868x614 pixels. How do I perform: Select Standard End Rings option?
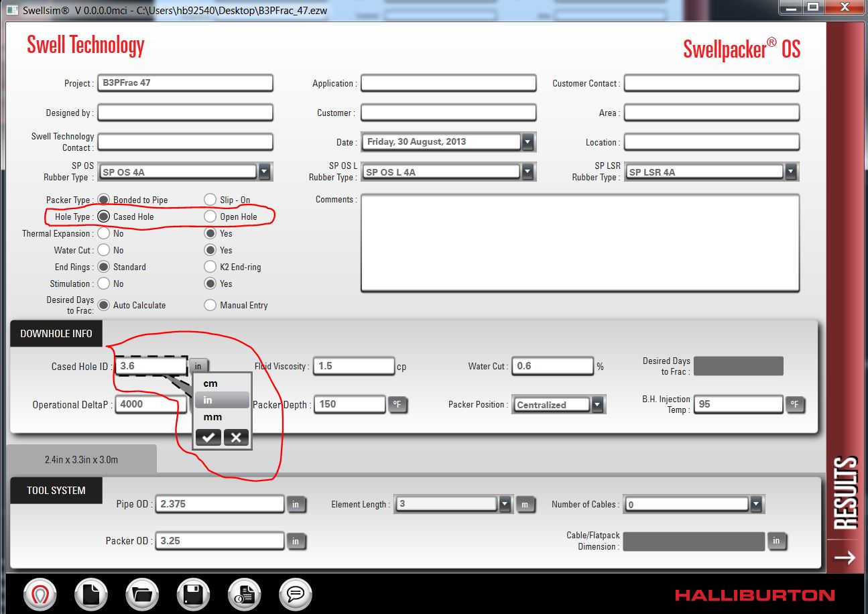coord(103,267)
